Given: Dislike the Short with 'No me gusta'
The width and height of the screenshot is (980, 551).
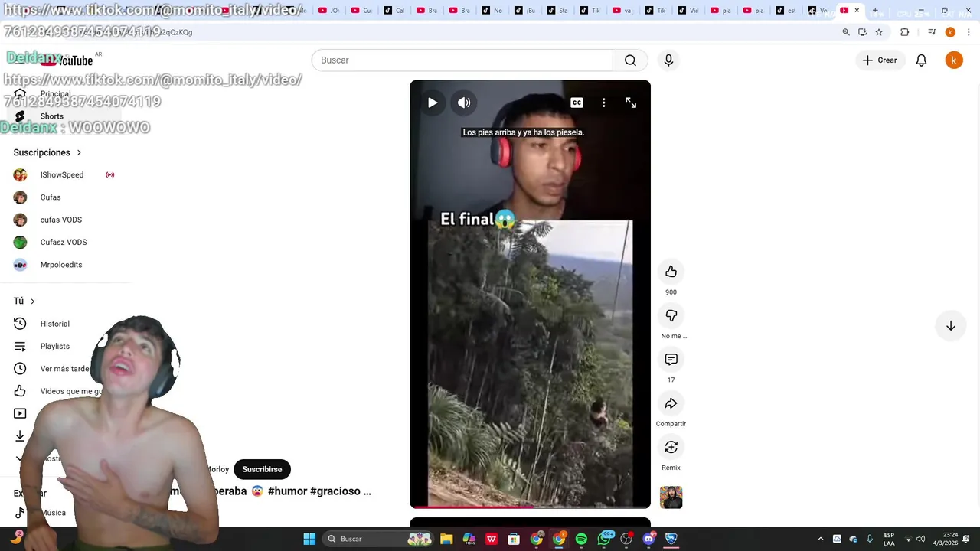Looking at the screenshot, I should (x=671, y=315).
